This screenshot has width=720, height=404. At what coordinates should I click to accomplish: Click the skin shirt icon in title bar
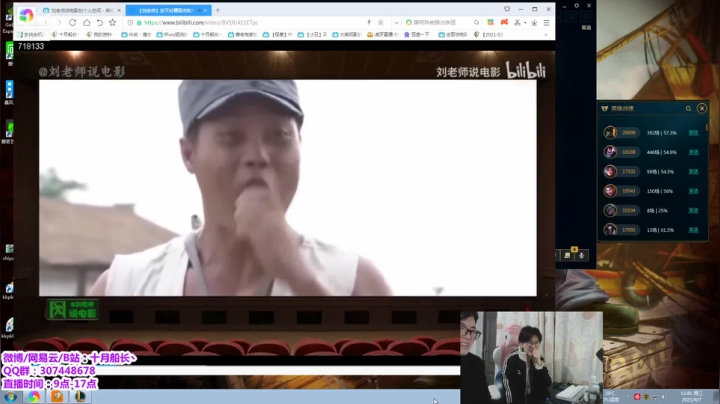(x=507, y=9)
